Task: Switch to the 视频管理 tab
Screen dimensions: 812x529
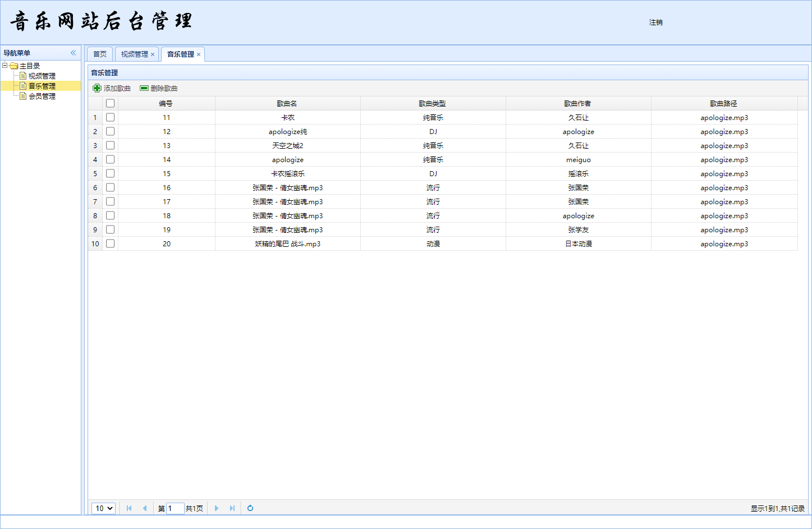Action: click(x=134, y=54)
